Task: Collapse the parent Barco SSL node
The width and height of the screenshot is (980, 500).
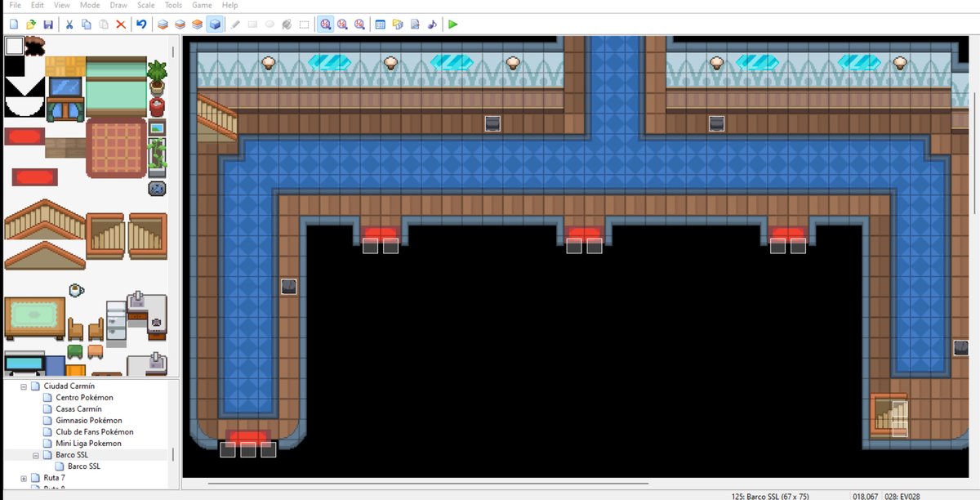Action: click(35, 455)
